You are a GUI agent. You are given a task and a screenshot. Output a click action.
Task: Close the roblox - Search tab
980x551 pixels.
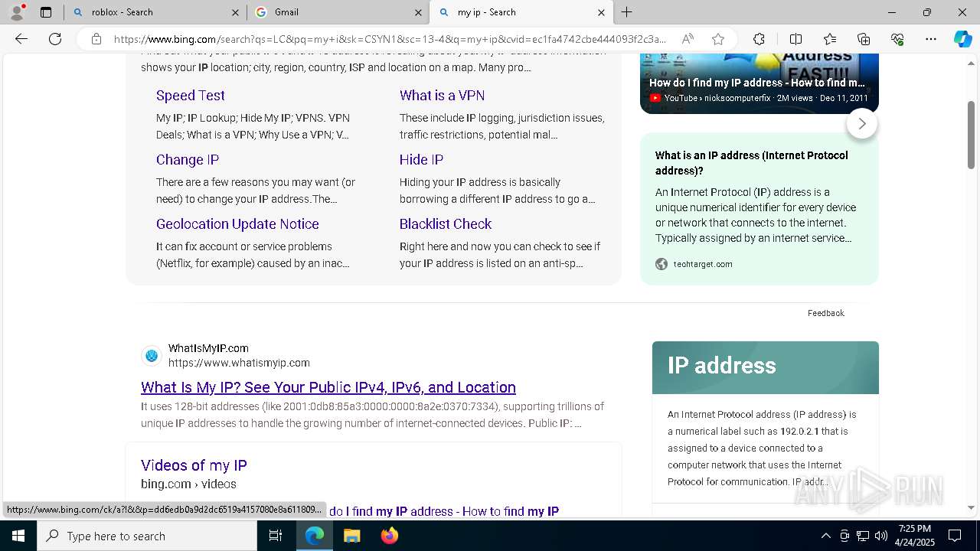235,12
